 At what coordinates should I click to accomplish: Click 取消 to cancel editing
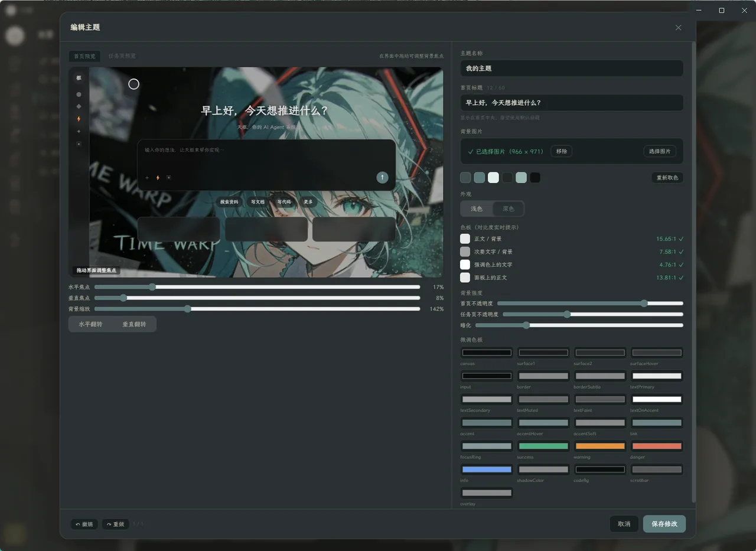click(624, 524)
